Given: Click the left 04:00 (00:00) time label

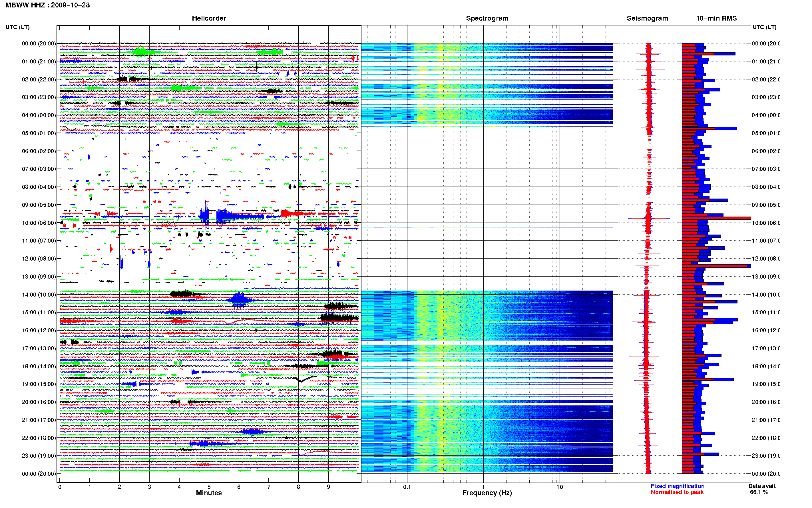Looking at the screenshot, I should point(39,115).
